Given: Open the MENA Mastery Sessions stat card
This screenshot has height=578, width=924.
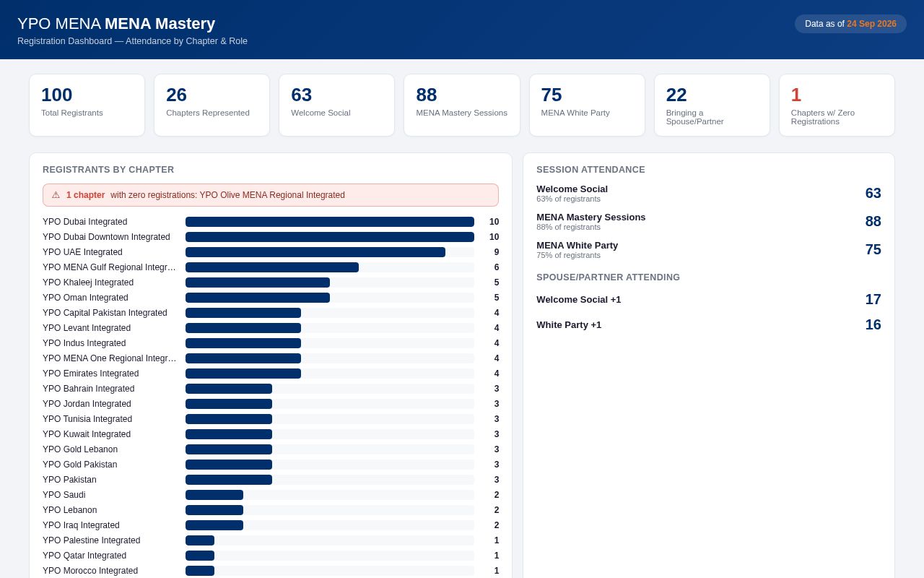Looking at the screenshot, I should click(462, 105).
